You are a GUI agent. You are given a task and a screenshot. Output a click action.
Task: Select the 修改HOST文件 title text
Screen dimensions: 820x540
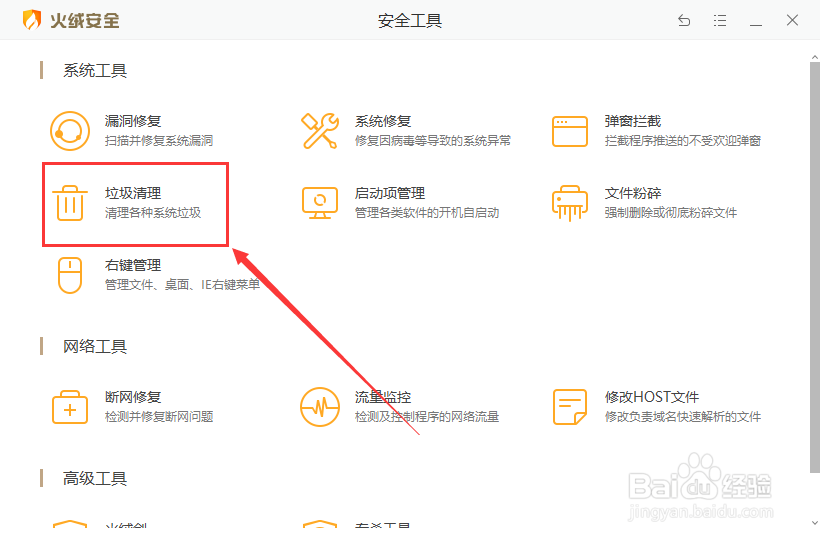652,397
